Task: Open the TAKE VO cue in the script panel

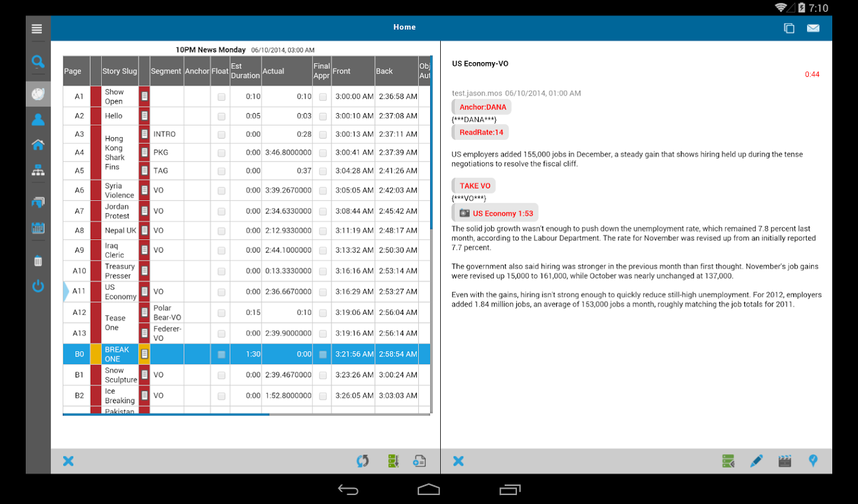Action: [473, 185]
